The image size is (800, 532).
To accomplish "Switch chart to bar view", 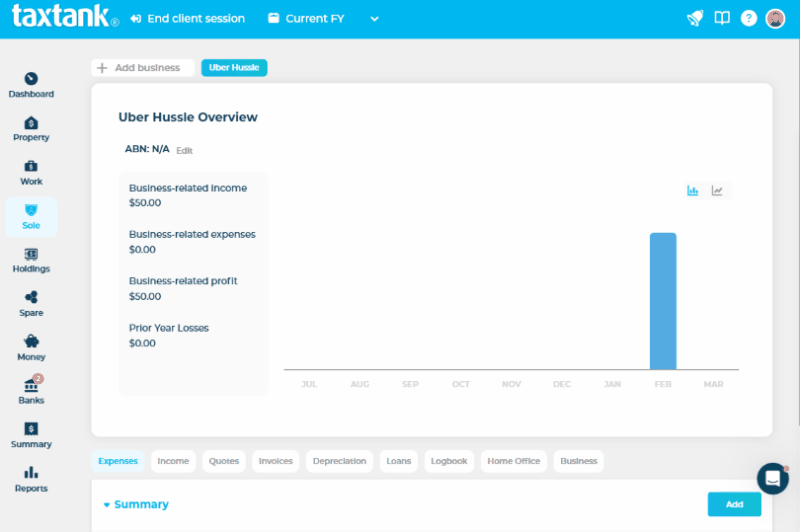I will [x=692, y=191].
